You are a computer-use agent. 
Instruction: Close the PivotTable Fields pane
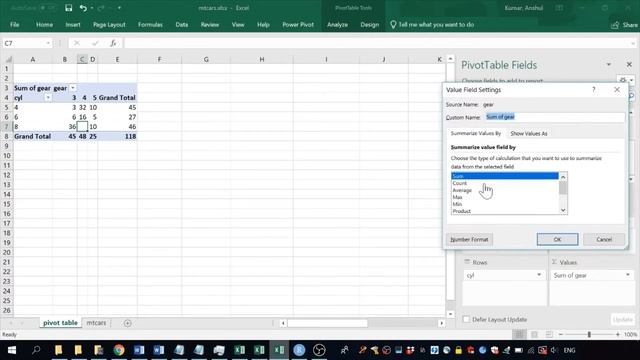click(x=629, y=64)
